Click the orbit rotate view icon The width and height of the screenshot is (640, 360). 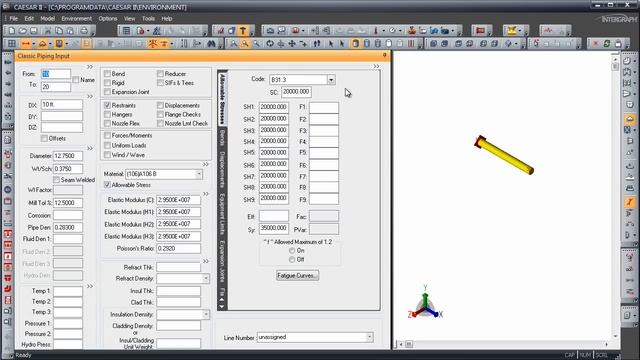point(270,44)
